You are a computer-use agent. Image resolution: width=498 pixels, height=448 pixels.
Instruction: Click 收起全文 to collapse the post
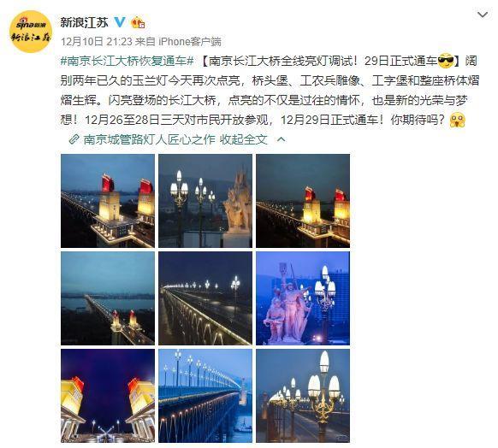pyautogui.click(x=244, y=139)
